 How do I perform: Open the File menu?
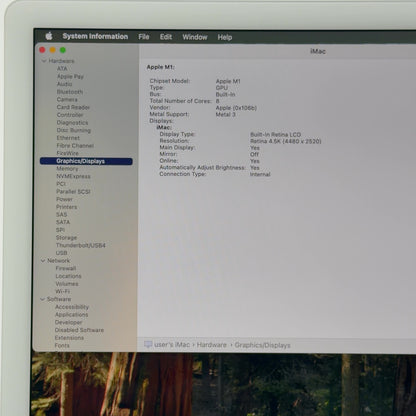tap(144, 37)
